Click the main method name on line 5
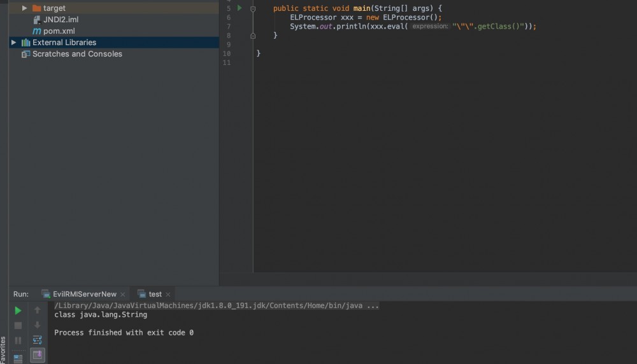Image resolution: width=637 pixels, height=364 pixels. pos(362,8)
